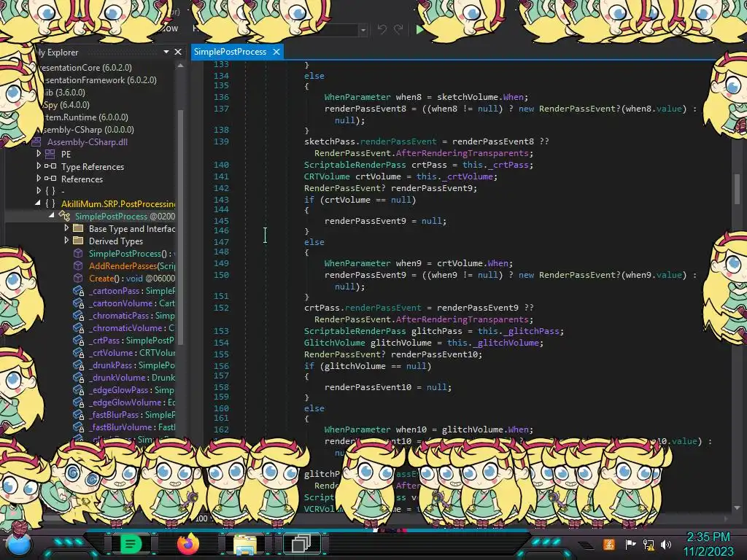Select the _fastBlurPass field
The height and width of the screenshot is (560, 747).
point(131,415)
